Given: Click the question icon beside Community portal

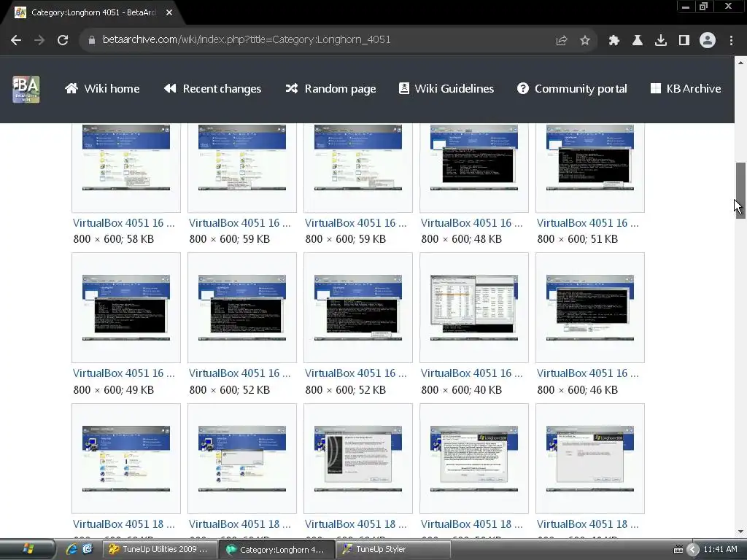Looking at the screenshot, I should point(522,88).
